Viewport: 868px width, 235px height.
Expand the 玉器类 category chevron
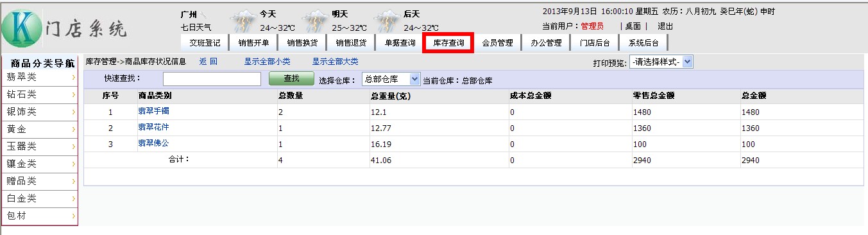[x=74, y=146]
